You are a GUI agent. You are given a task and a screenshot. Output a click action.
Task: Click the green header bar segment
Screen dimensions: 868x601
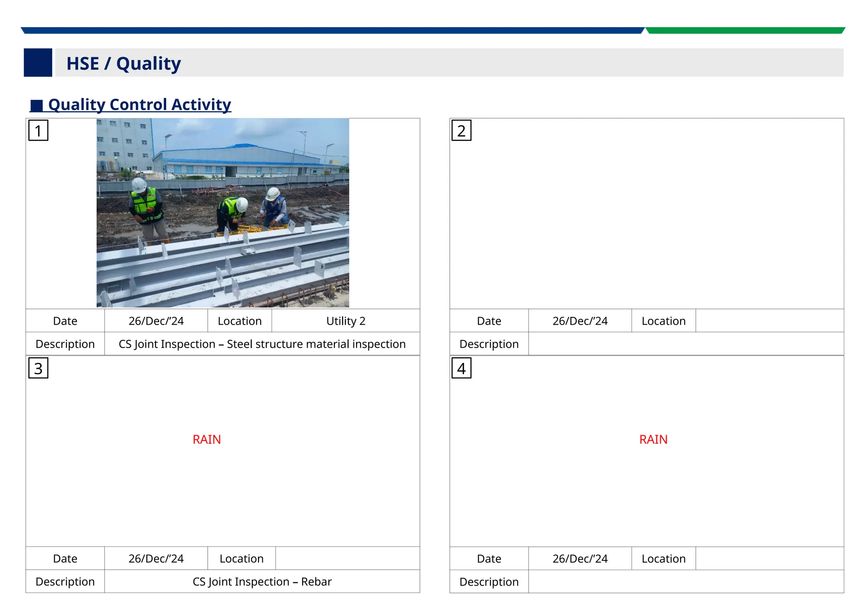(x=745, y=31)
